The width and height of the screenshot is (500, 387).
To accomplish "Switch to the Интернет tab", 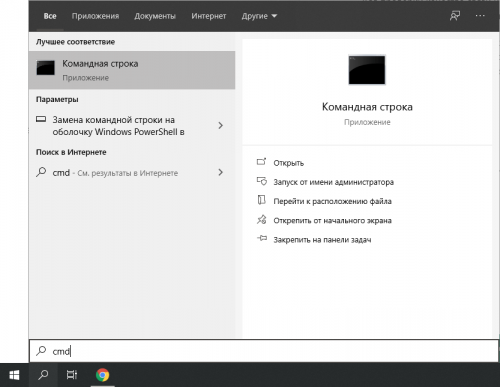I will (209, 16).
